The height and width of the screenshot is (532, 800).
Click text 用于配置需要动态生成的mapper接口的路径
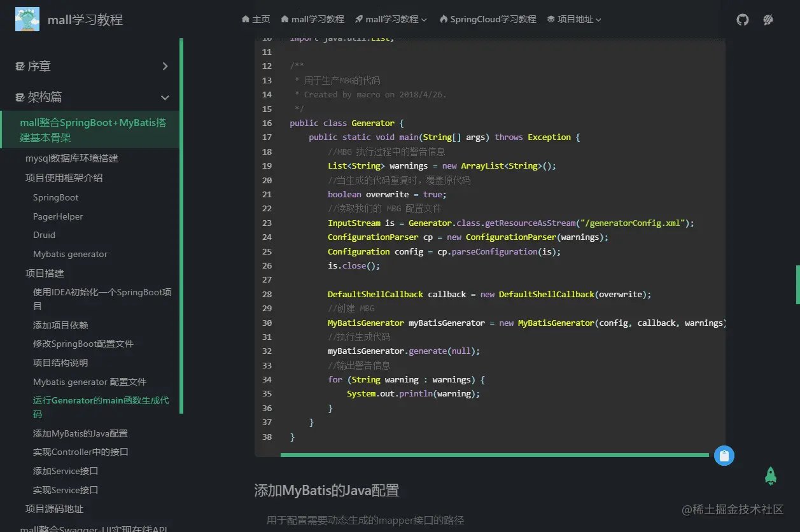click(x=365, y=521)
